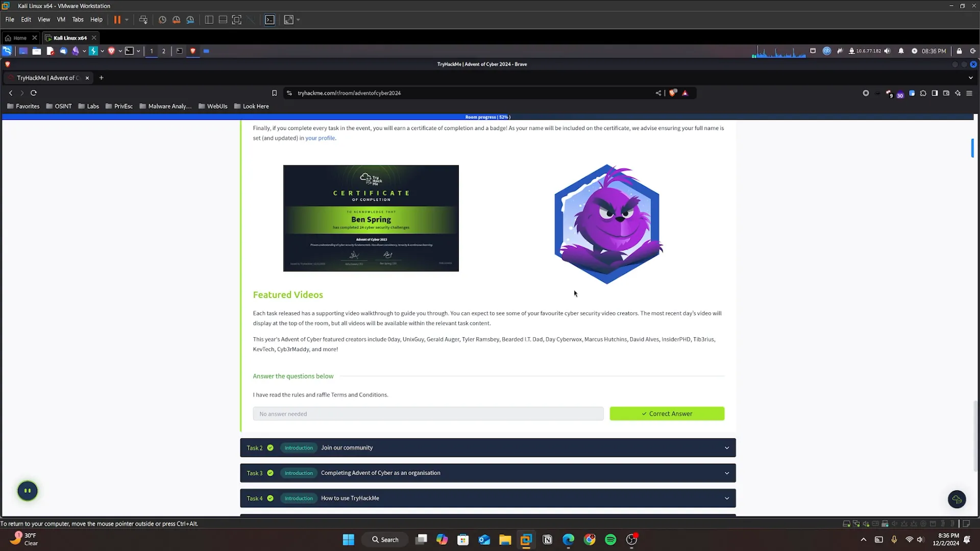Pause the virtual machine in VMware
980x551 pixels.
click(x=117, y=20)
